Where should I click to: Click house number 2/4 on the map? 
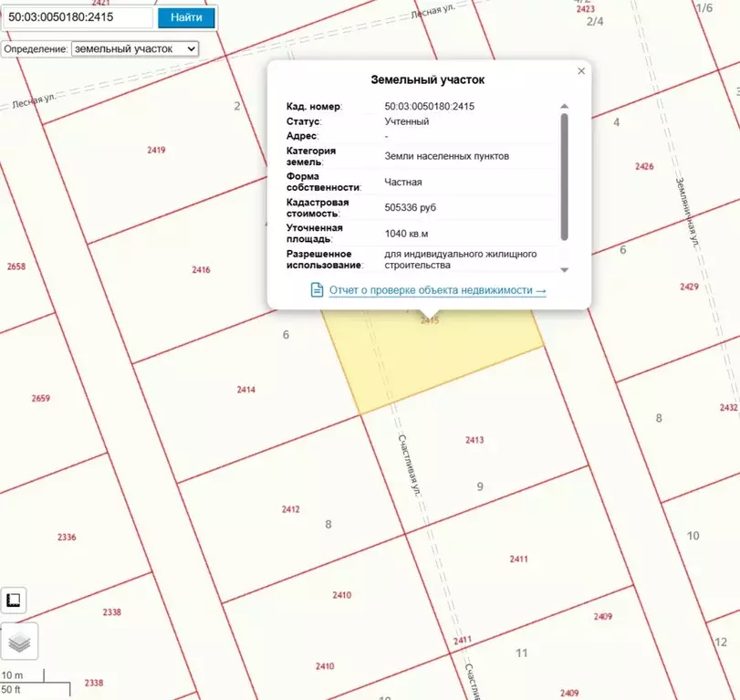click(595, 21)
